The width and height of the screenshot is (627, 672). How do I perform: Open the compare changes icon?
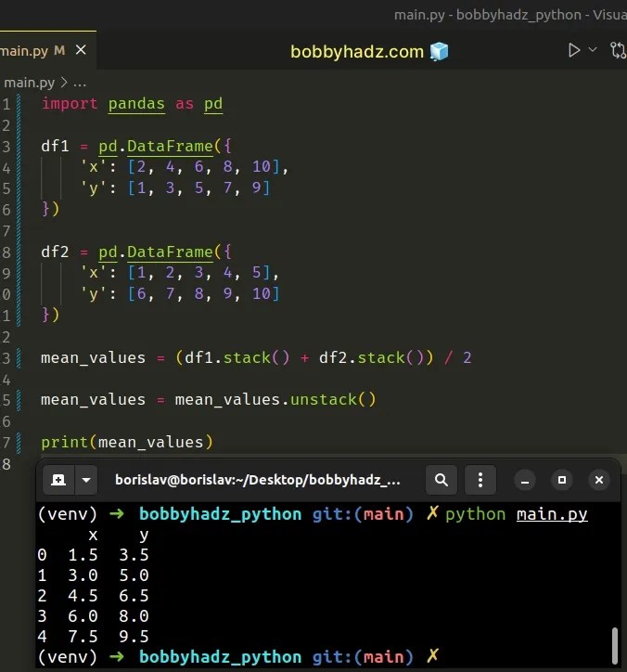[618, 50]
